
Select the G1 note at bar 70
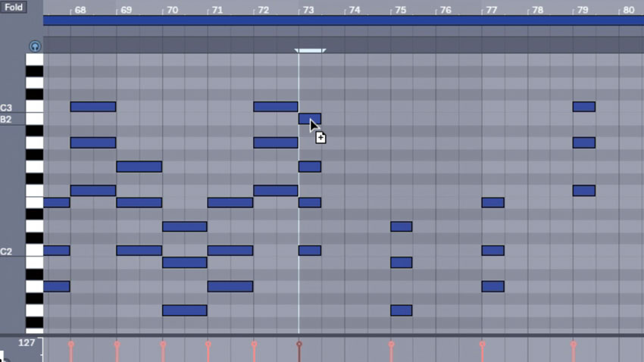(x=185, y=311)
